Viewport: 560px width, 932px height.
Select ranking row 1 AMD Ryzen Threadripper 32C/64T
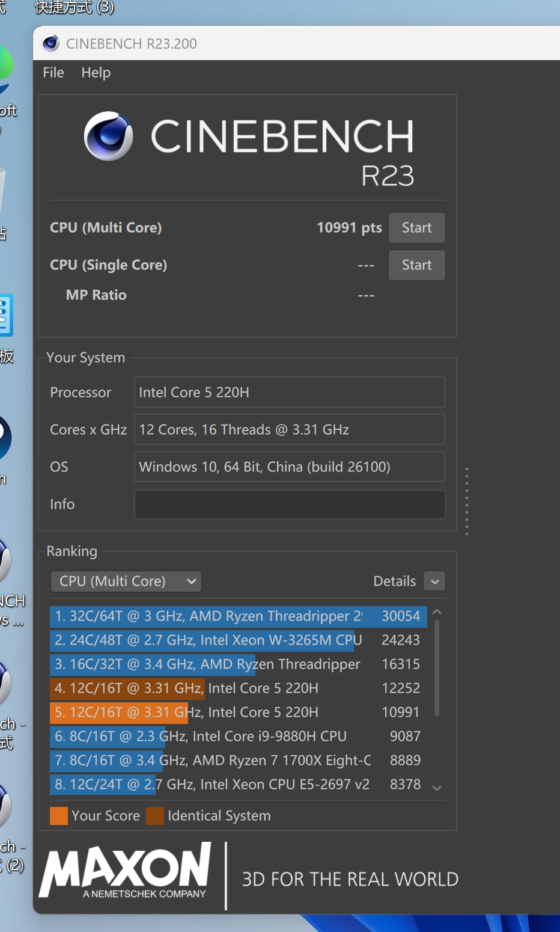coord(239,616)
